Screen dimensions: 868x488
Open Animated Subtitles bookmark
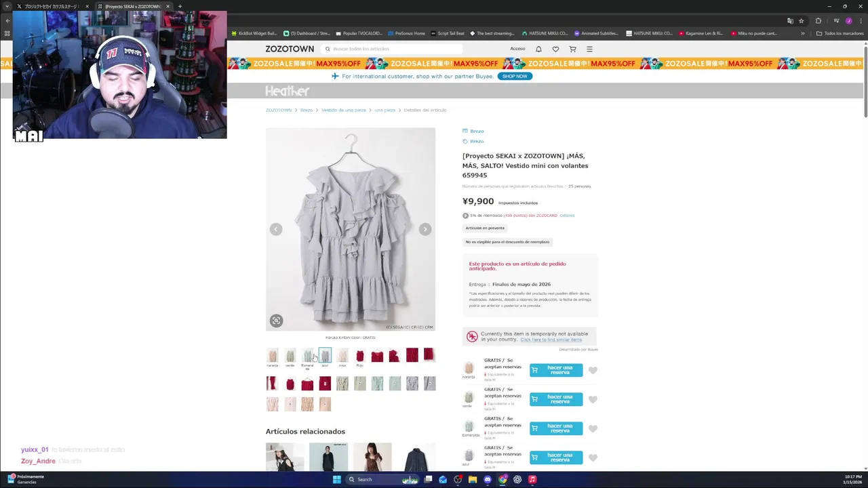pyautogui.click(x=597, y=33)
